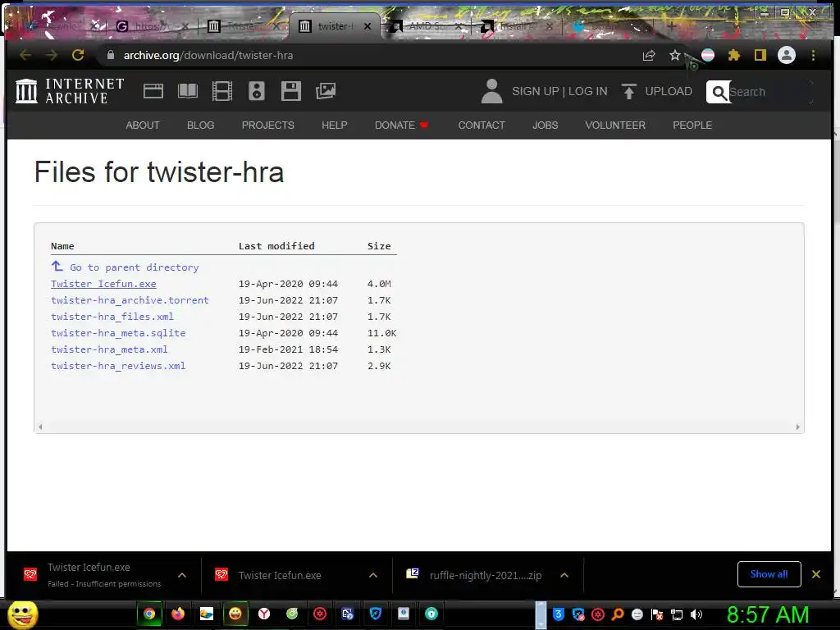This screenshot has height=630, width=840.
Task: Click the address bar URL
Action: click(208, 55)
